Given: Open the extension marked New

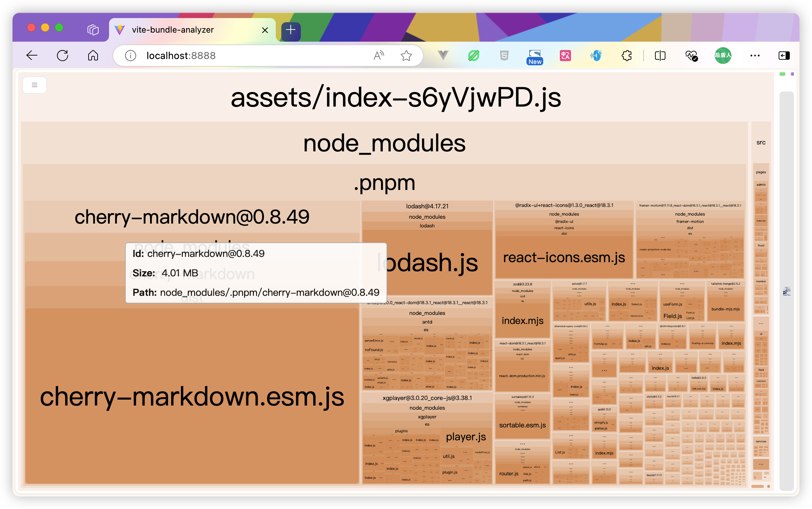Looking at the screenshot, I should (535, 57).
